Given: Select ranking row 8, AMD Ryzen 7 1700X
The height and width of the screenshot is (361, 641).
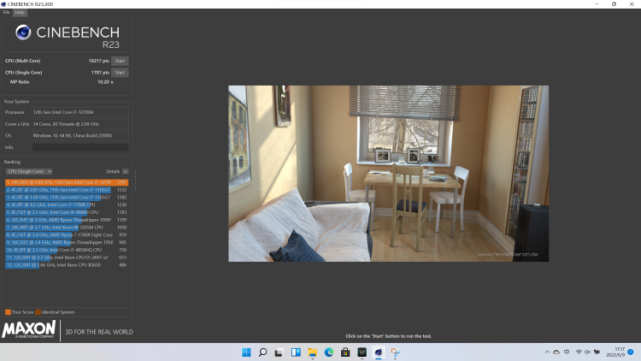Looking at the screenshot, I should [67, 235].
